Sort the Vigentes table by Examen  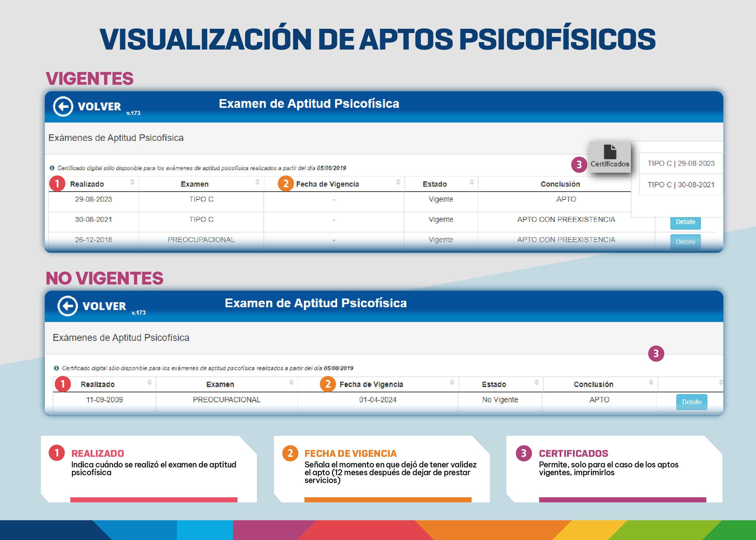[x=257, y=182]
